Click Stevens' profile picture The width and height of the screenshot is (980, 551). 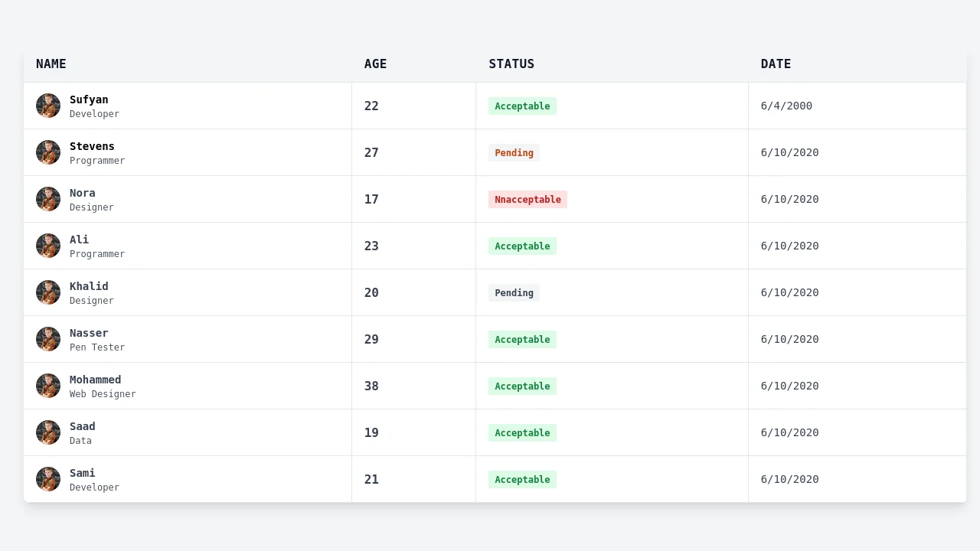(x=48, y=152)
